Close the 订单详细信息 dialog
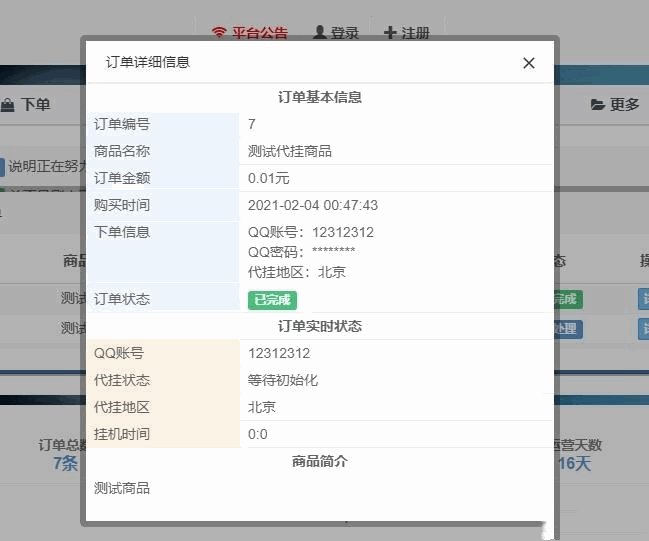 (529, 63)
